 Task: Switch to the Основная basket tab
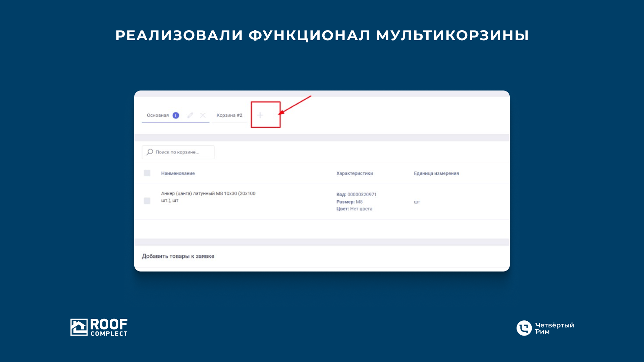(158, 115)
